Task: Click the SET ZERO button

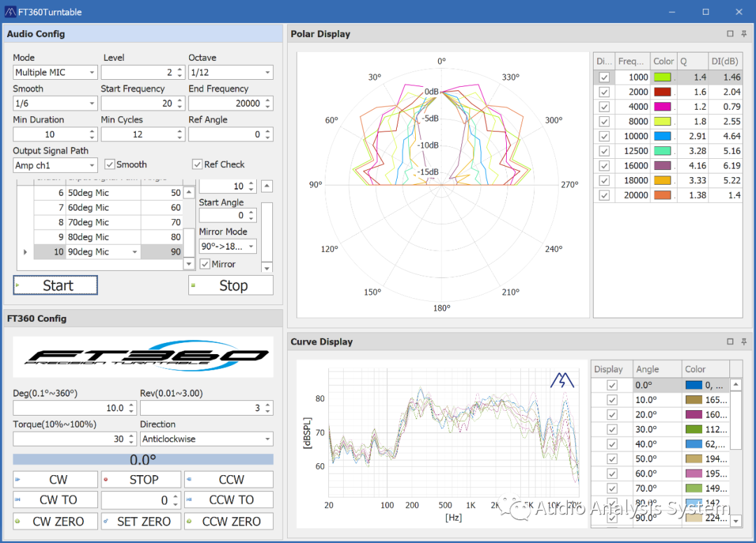Action: click(143, 521)
